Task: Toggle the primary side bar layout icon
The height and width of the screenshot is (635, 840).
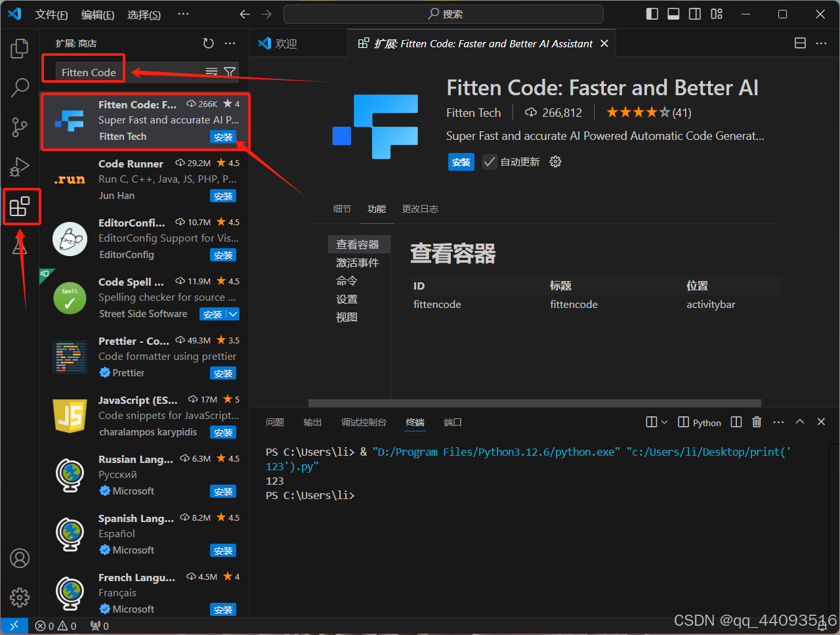Action: (652, 14)
